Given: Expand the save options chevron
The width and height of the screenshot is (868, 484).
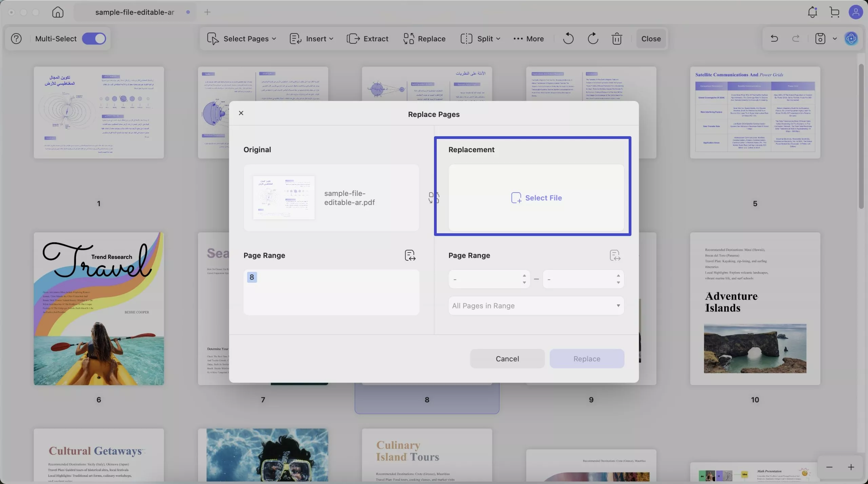Looking at the screenshot, I should pyautogui.click(x=835, y=39).
